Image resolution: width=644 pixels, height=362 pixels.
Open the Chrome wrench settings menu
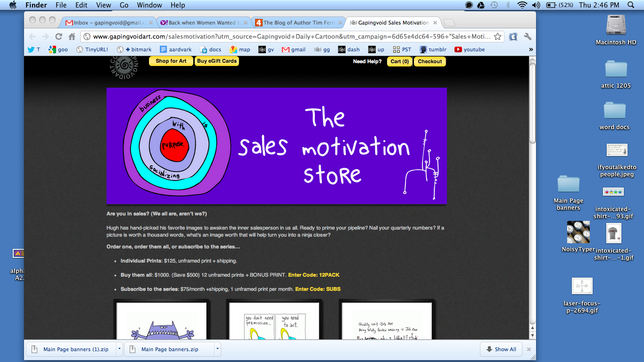click(x=528, y=37)
